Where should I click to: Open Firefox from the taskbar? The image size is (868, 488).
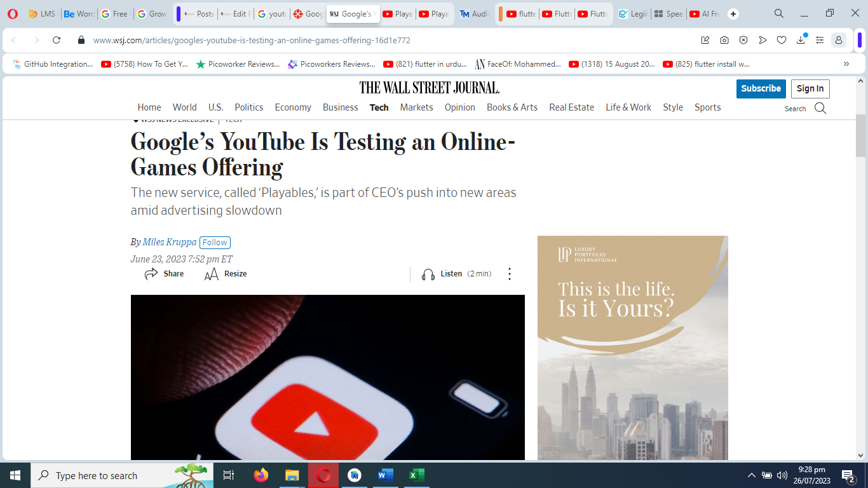coord(261,475)
